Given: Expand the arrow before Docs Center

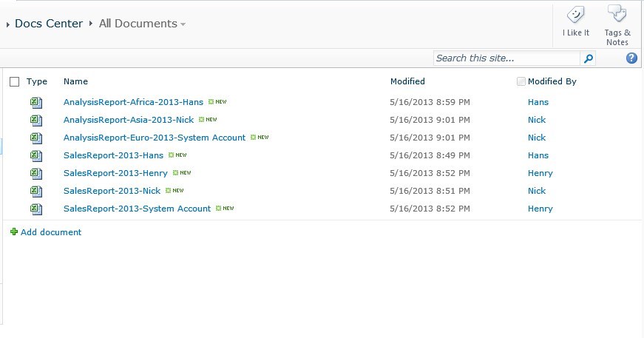Looking at the screenshot, I should coord(8,24).
